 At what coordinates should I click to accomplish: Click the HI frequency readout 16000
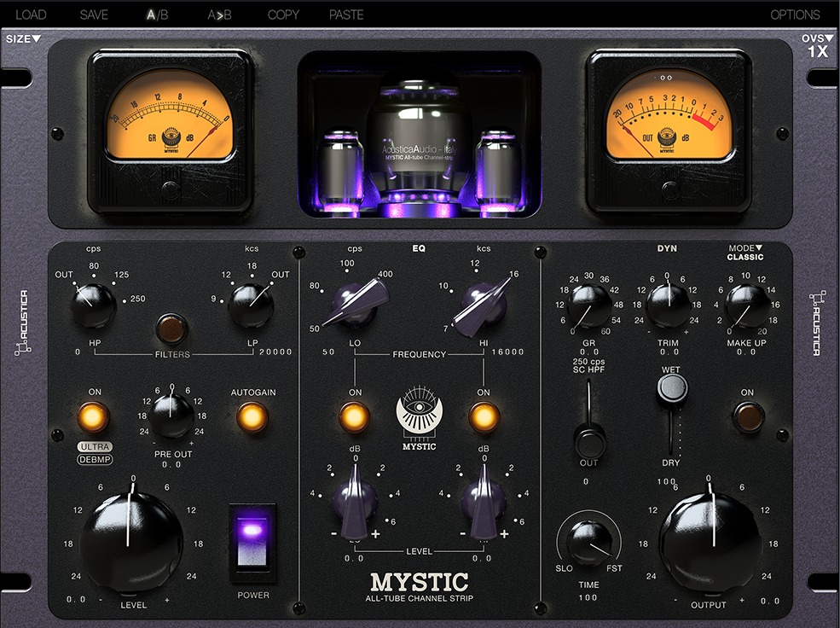pyautogui.click(x=508, y=352)
